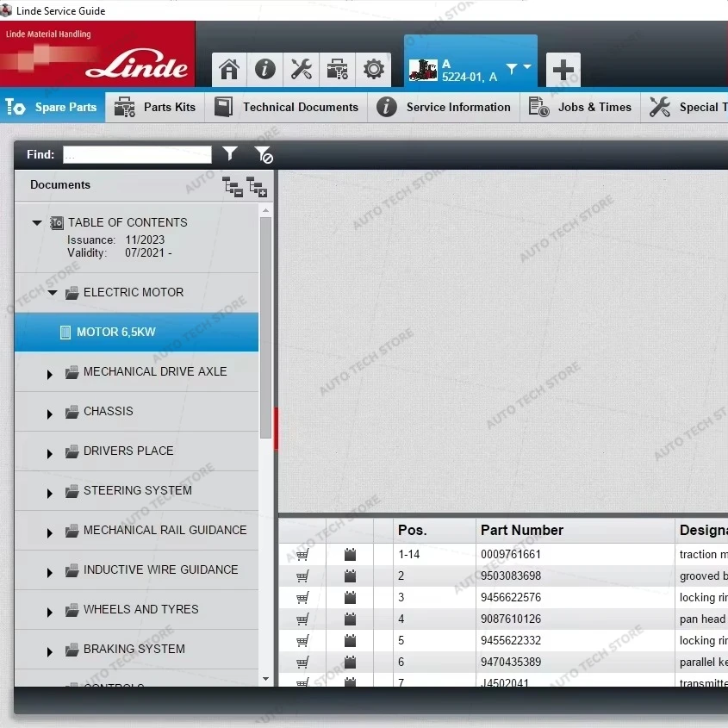Open the settings gear icon

click(x=374, y=70)
